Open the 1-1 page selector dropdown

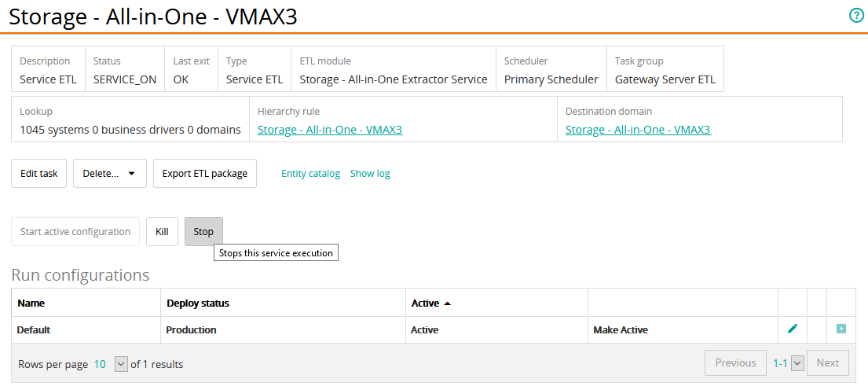coord(797,362)
